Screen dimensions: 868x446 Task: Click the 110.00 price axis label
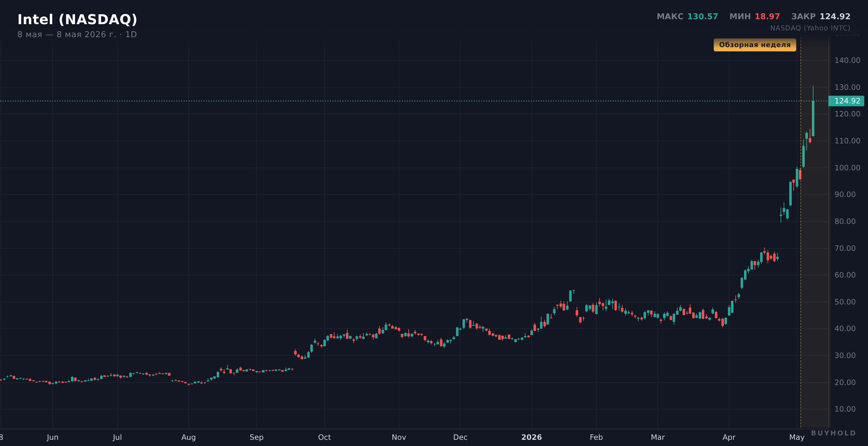847,141
